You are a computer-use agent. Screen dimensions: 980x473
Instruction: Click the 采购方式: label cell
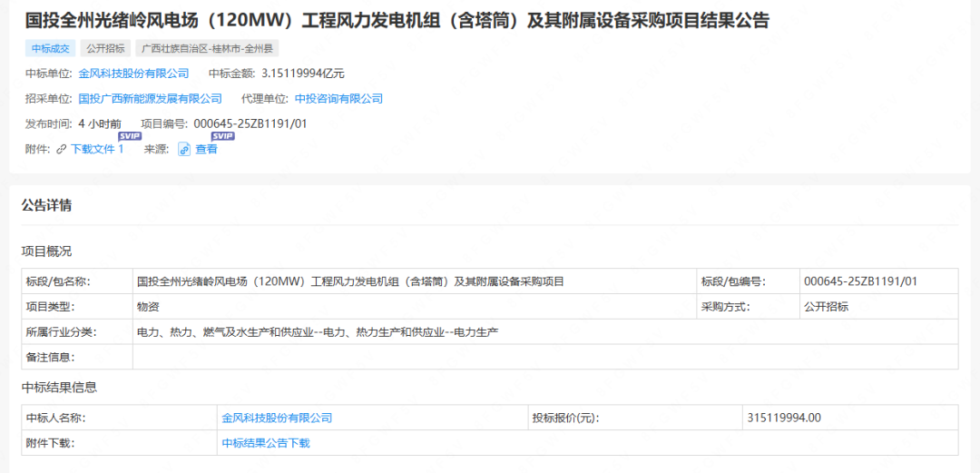(x=748, y=307)
